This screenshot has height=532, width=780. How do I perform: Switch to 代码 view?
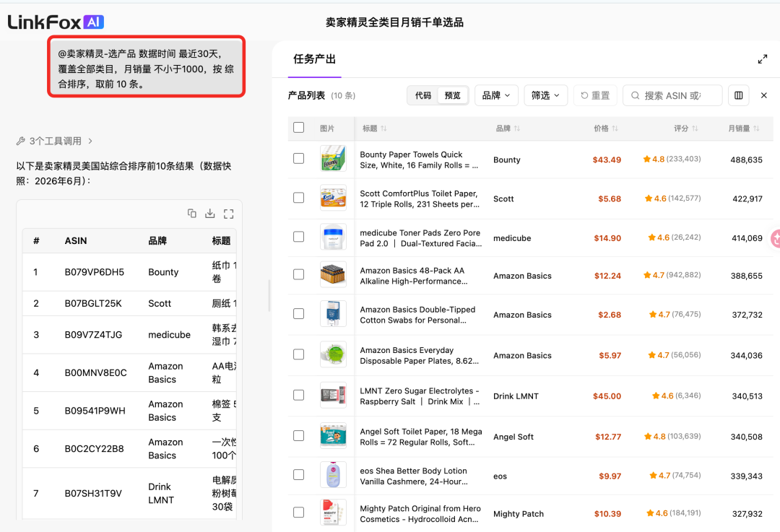[422, 95]
